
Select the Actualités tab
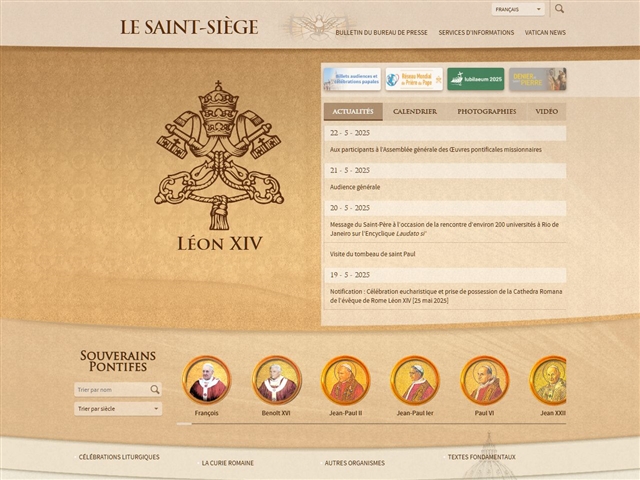(x=353, y=111)
